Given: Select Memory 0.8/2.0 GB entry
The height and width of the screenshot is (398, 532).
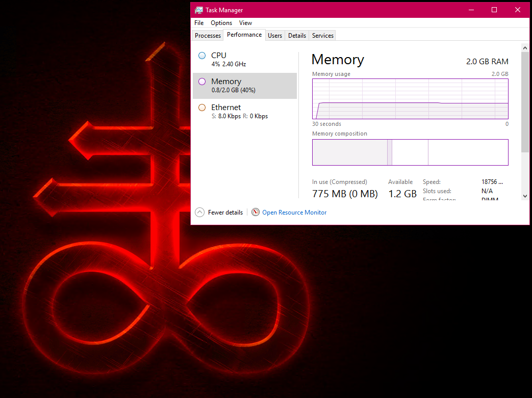Looking at the screenshot, I should pos(245,86).
